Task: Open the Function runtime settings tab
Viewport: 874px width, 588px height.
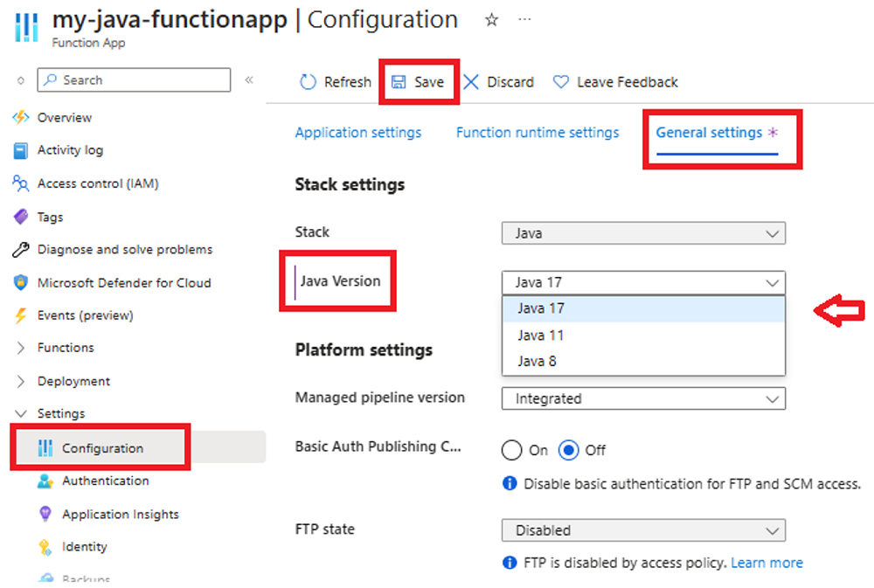Action: click(x=538, y=133)
